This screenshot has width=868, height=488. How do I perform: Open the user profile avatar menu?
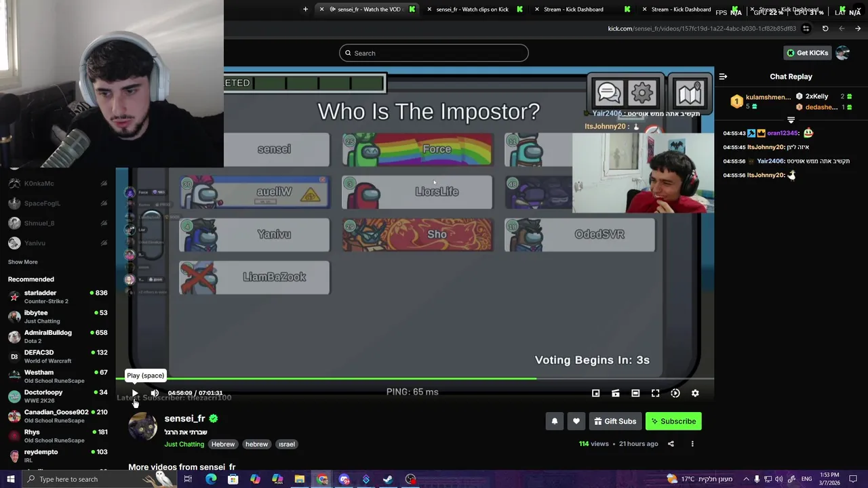tap(843, 53)
